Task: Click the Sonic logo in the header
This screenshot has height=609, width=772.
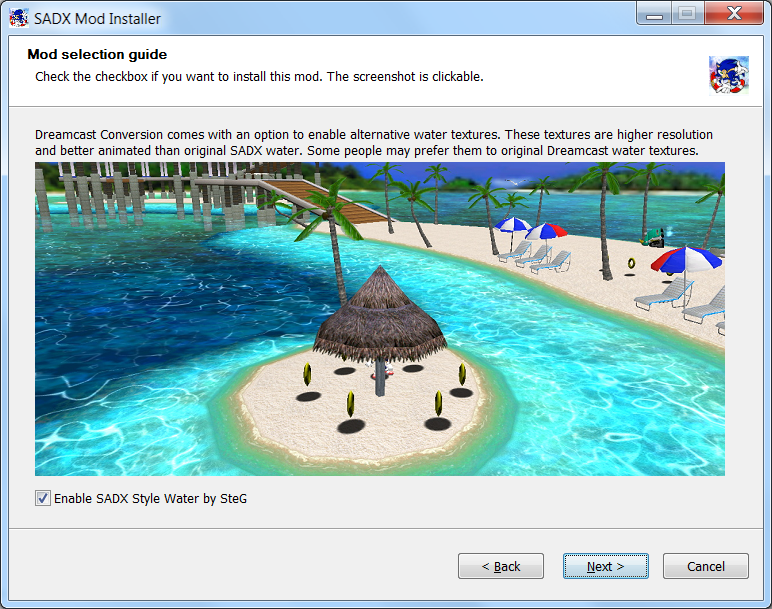Action: [729, 75]
